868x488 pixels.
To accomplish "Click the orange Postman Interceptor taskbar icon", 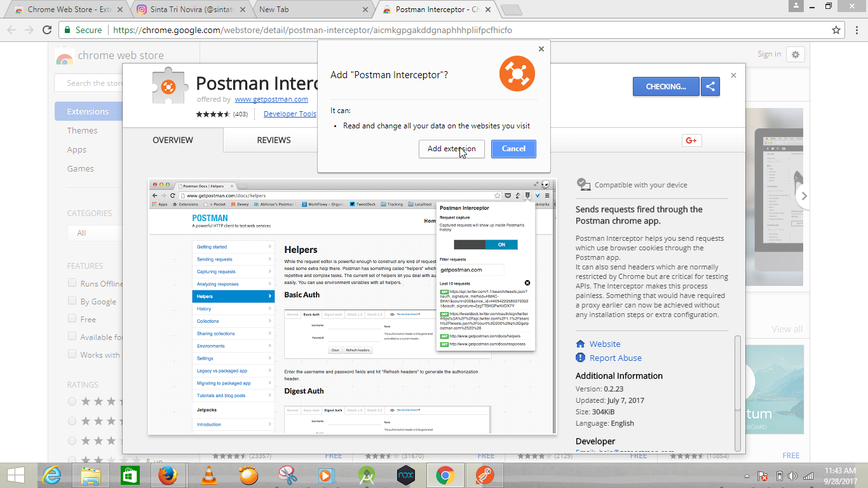I will pos(484,475).
